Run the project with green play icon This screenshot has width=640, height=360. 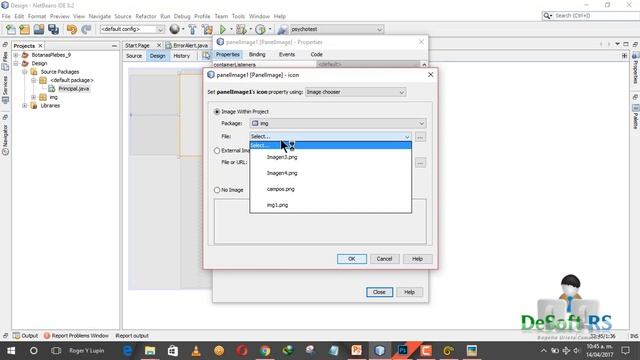coord(222,29)
